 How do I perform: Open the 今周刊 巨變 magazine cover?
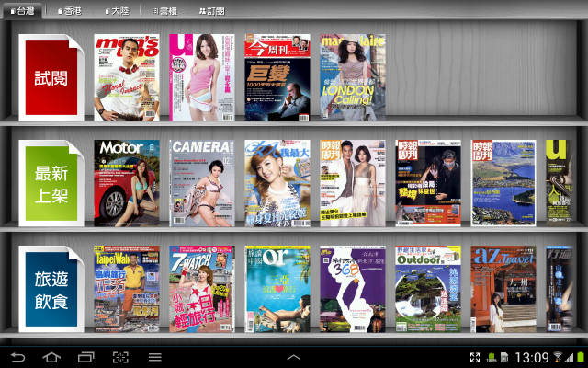tap(277, 77)
